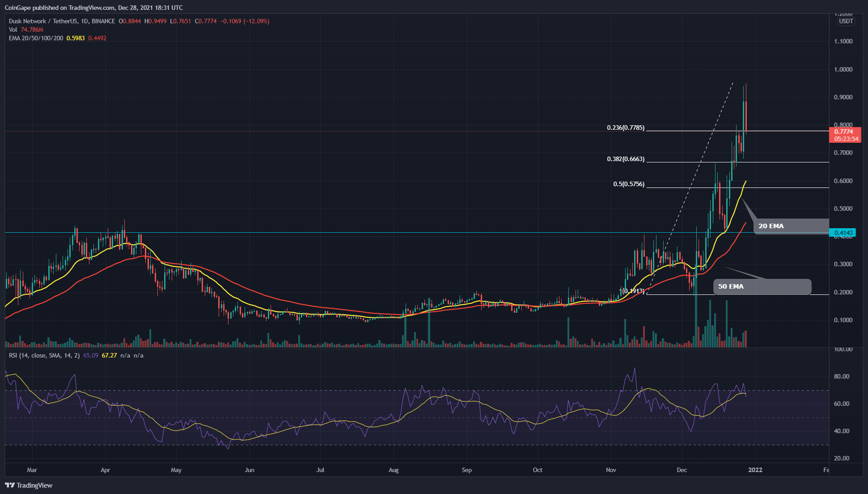Expand the Vol 74.786M legend entry
Image resolution: width=868 pixels, height=494 pixels.
pos(25,29)
